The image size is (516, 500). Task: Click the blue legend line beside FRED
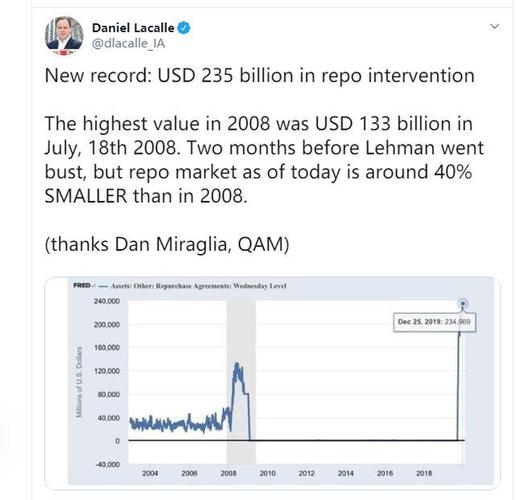pyautogui.click(x=103, y=286)
